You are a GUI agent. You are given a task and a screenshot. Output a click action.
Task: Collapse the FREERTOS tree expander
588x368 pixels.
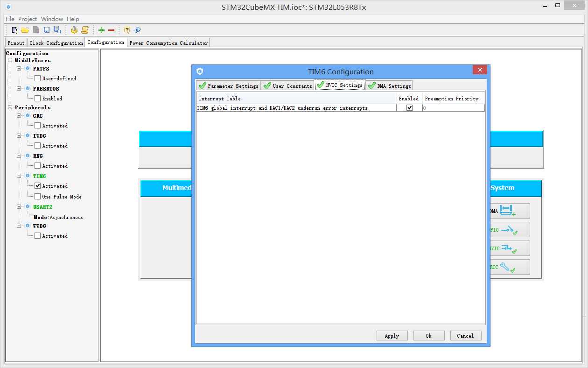20,88
